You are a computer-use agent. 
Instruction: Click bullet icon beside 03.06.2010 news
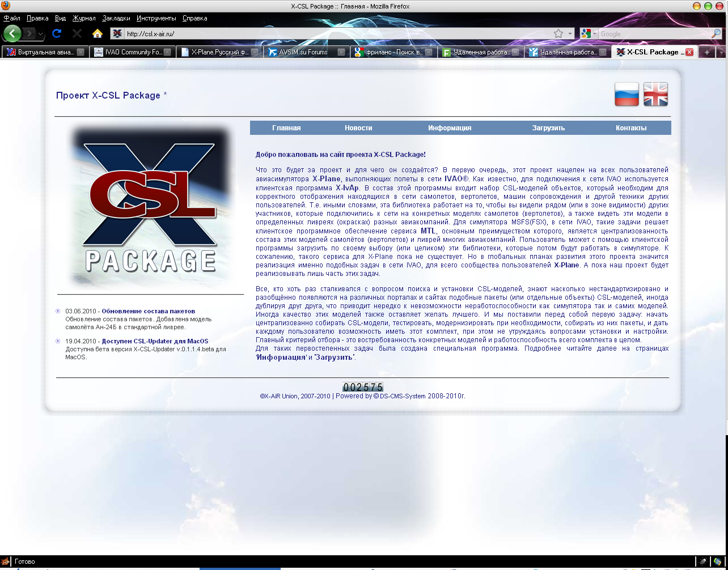58,311
